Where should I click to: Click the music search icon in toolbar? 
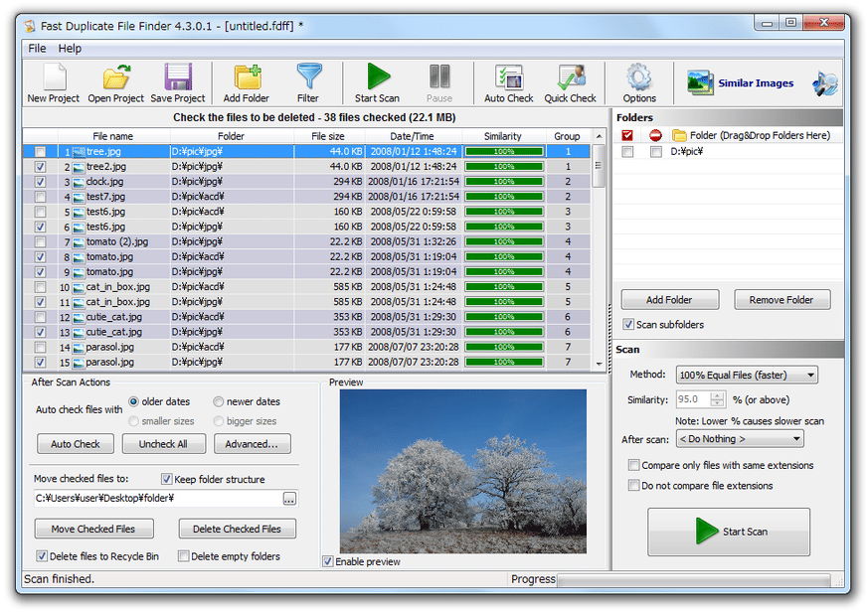pyautogui.click(x=825, y=84)
